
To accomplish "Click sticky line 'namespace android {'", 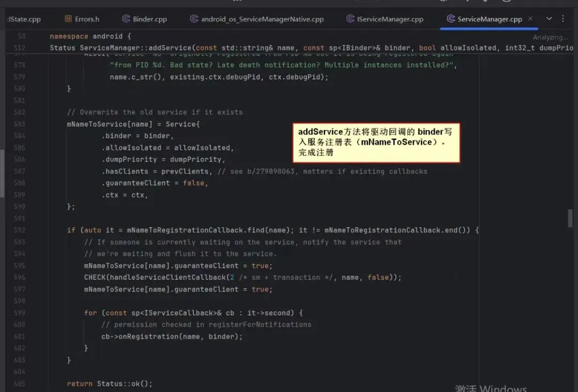I will tap(90, 36).
